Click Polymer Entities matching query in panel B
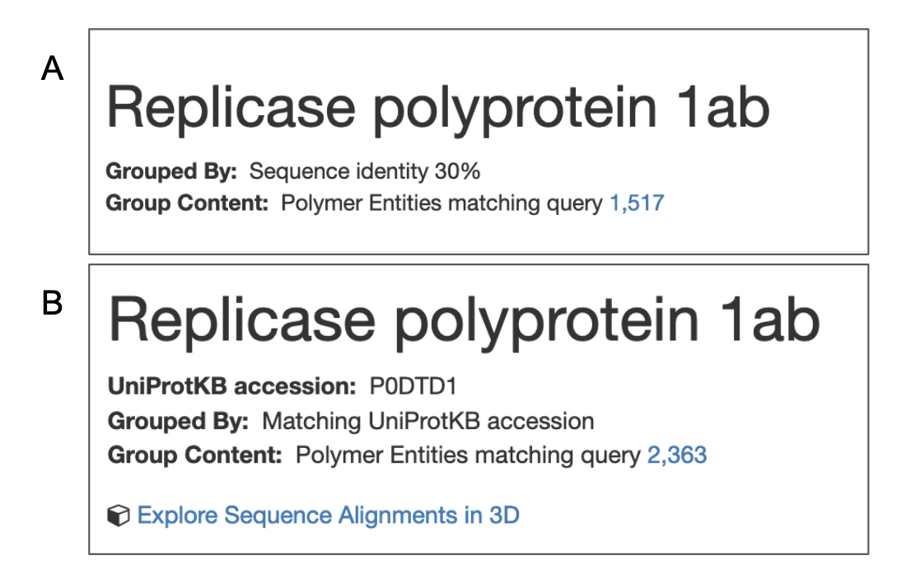The image size is (906, 588). point(467,455)
